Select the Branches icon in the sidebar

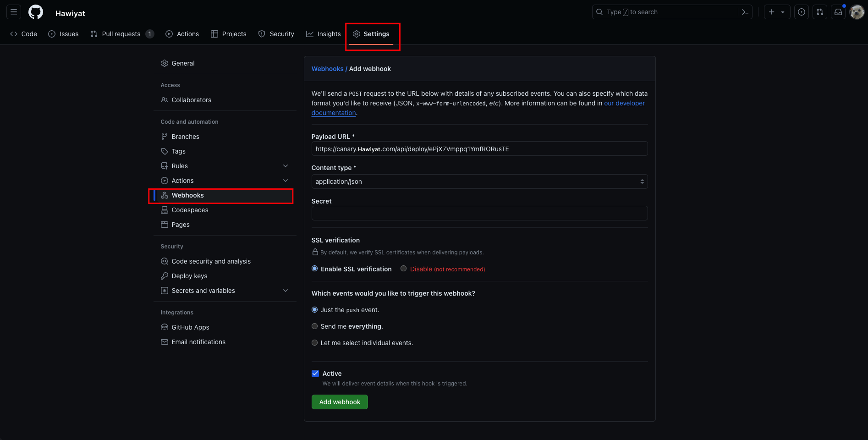pyautogui.click(x=165, y=136)
